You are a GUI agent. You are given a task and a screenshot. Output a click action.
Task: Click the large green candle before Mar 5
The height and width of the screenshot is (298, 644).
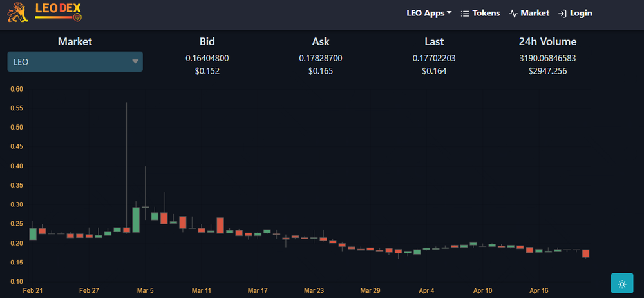136,220
